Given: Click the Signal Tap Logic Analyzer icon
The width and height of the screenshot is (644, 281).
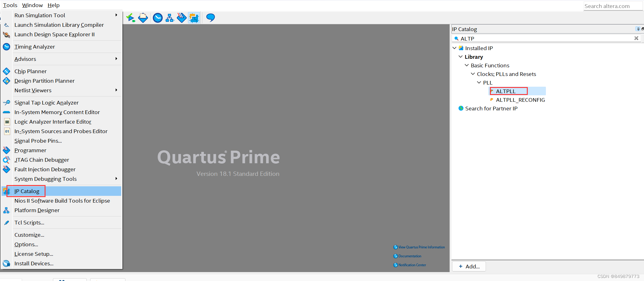Looking at the screenshot, I should coord(6,103).
